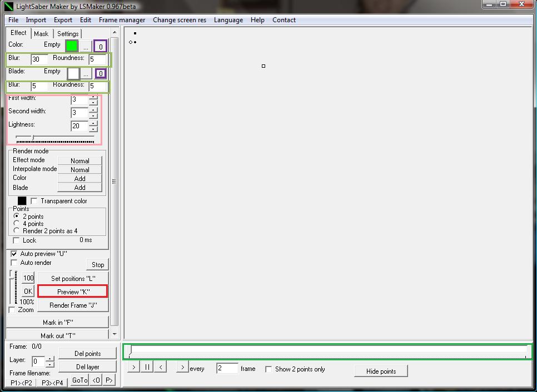Open the Import menu
This screenshot has height=392, width=537.
[36, 20]
